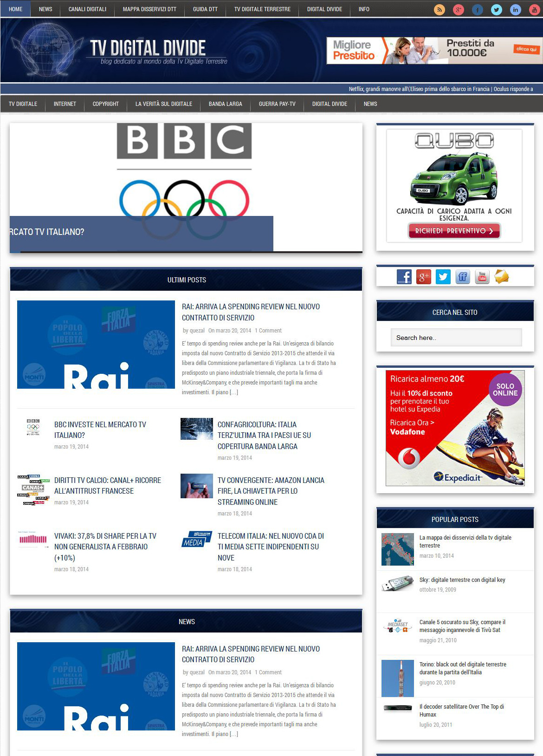Open the Vodafone Expedia ad banner
543x756 pixels.
455,428
